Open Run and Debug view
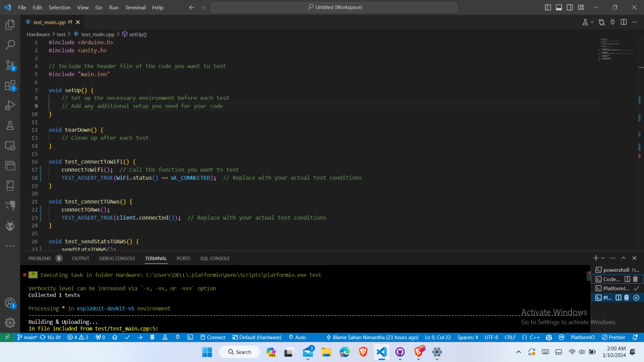 point(10,105)
